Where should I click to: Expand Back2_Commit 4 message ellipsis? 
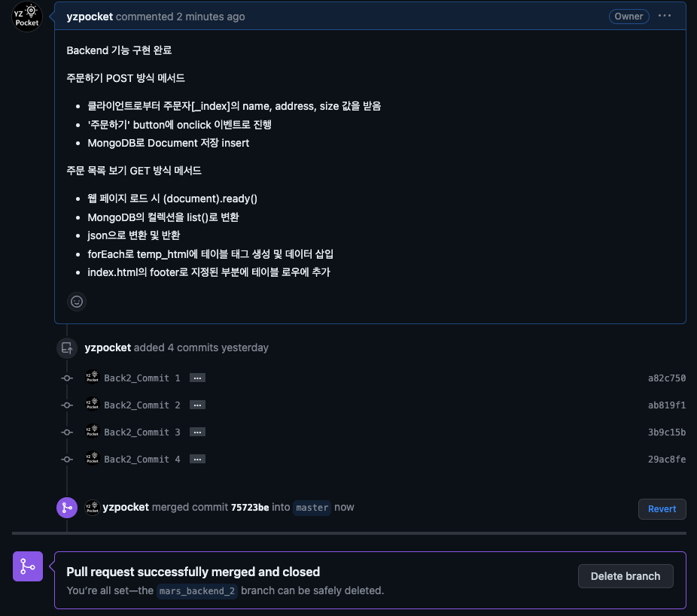[x=197, y=460]
